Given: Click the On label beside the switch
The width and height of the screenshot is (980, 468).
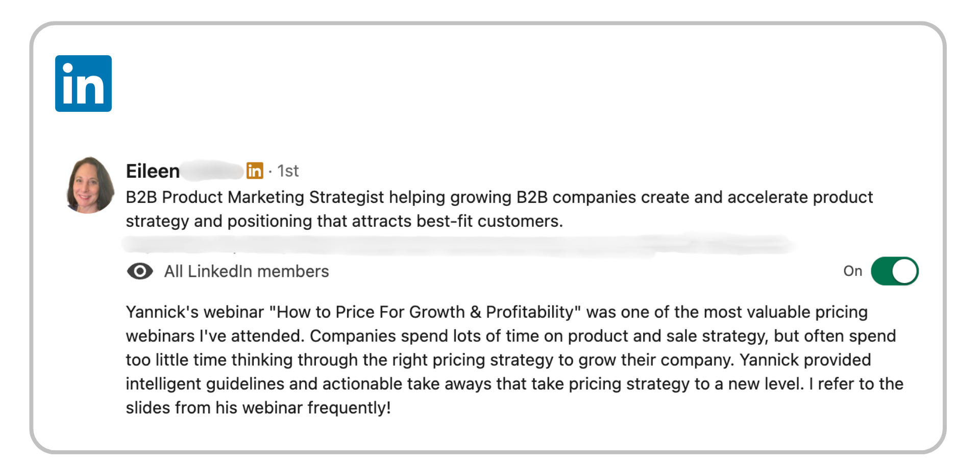Looking at the screenshot, I should point(852,271).
